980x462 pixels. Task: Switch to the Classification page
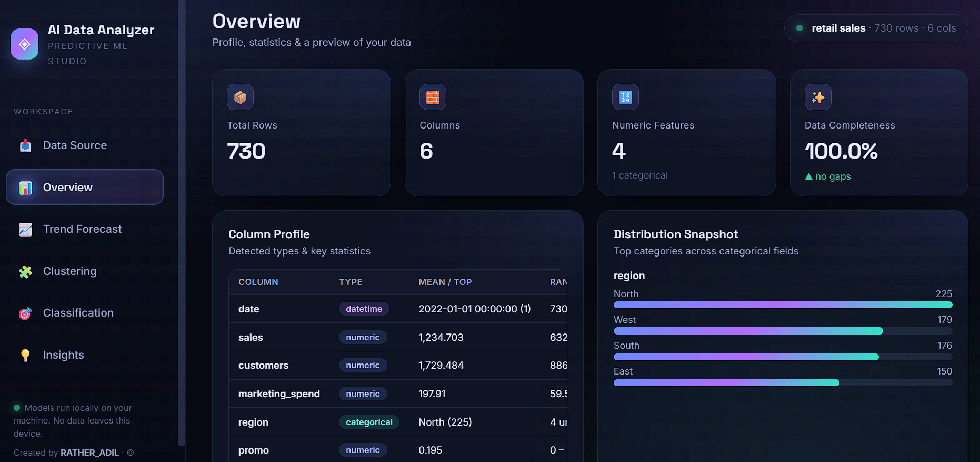(x=85, y=313)
